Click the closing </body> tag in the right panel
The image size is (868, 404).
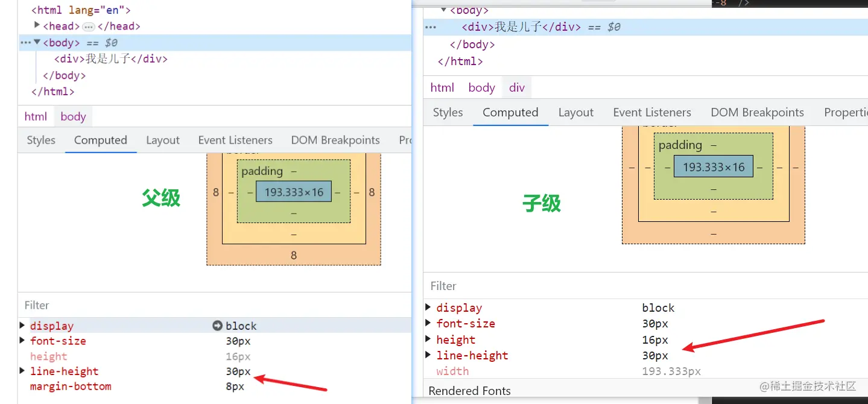click(x=472, y=45)
